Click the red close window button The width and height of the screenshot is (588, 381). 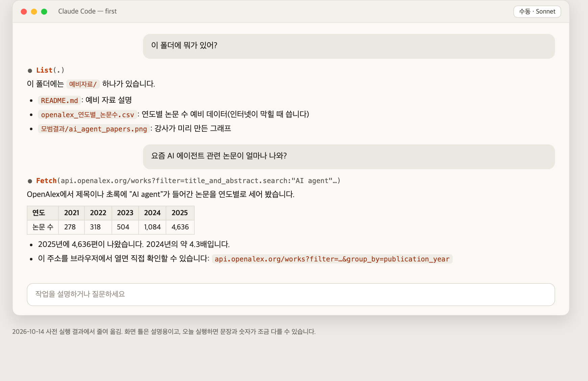tap(24, 11)
